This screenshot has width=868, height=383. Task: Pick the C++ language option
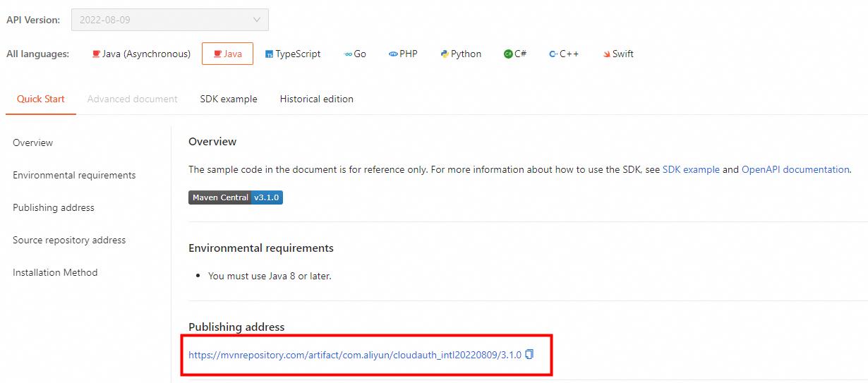[564, 54]
